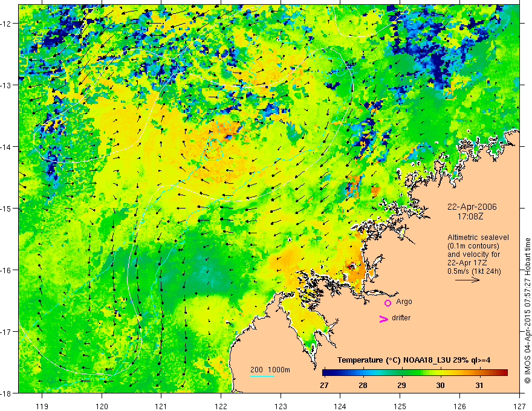Click the date text "22-Apr-2006"
532x411 pixels.
coord(472,207)
